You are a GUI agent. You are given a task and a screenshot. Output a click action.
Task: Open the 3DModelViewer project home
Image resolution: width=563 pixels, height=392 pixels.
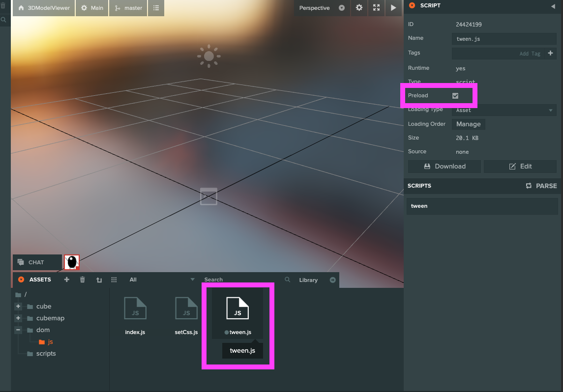(44, 8)
